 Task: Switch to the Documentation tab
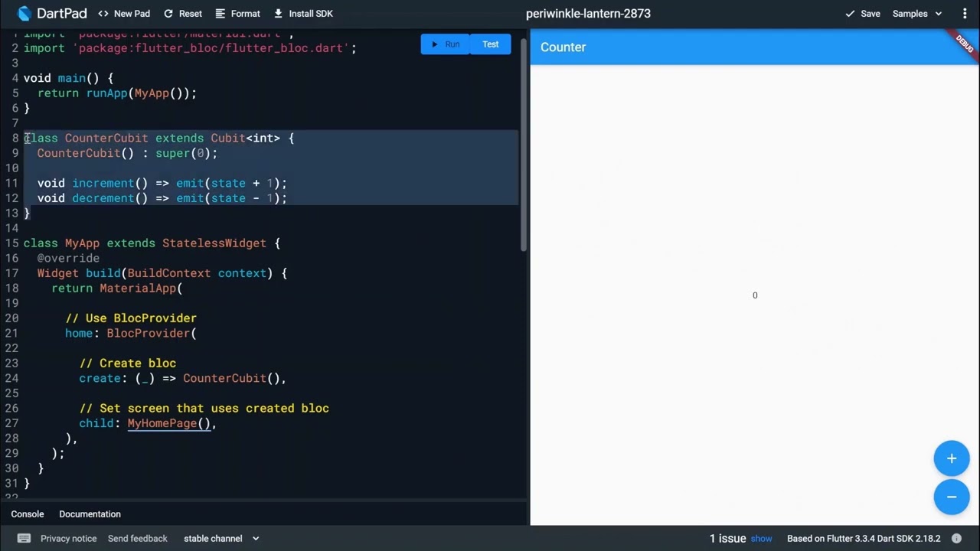(90, 514)
